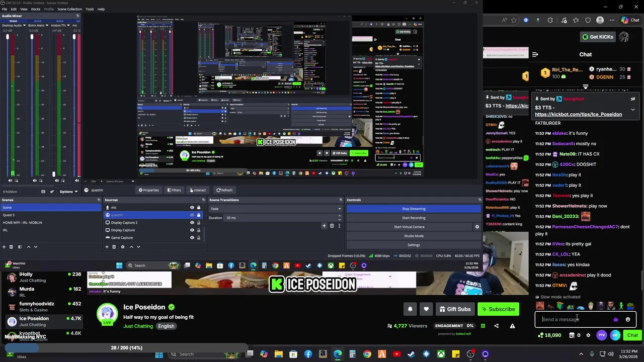Screen dimensions: 644x362
Task: Open the Edit menu in OBS
Action: click(14, 9)
